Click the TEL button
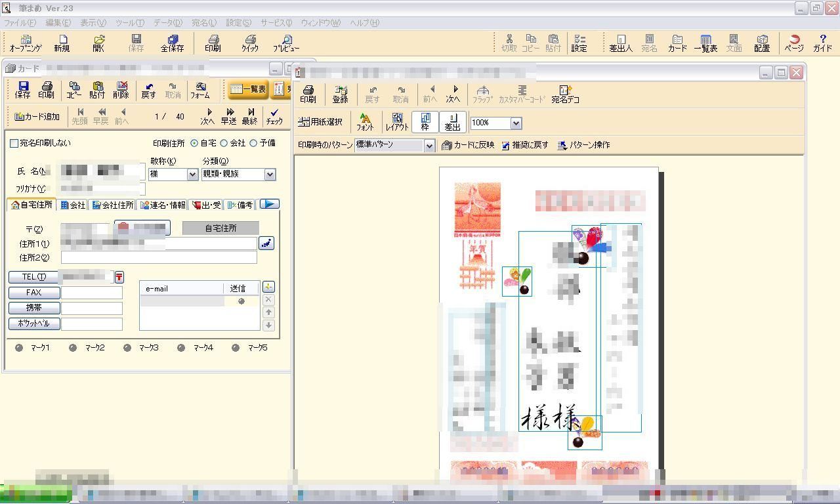This screenshot has width=840, height=504. (33, 277)
